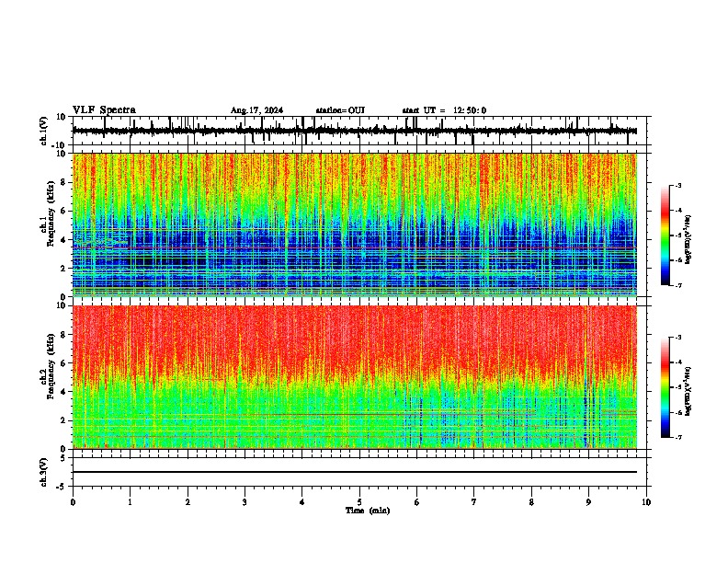
Task: Click the ch.1 color scale log(PSD) label
Action: coord(688,240)
